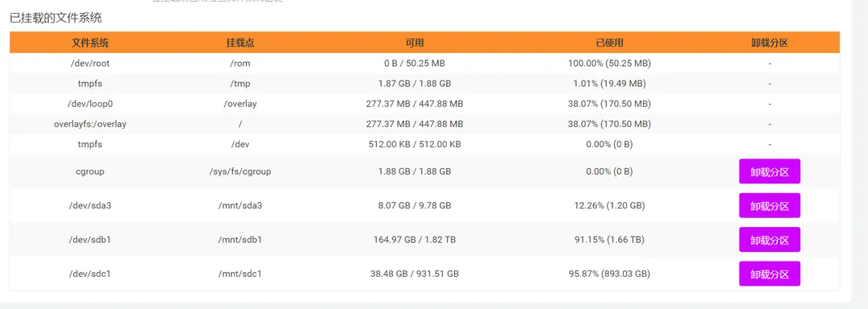The width and height of the screenshot is (868, 309).
Task: Click the 可用 column header
Action: tap(415, 43)
